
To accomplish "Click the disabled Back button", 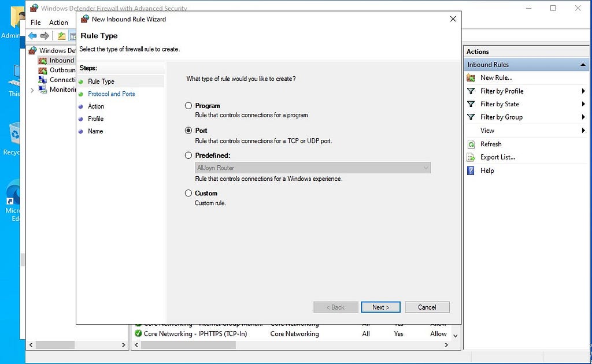I will [x=336, y=307].
